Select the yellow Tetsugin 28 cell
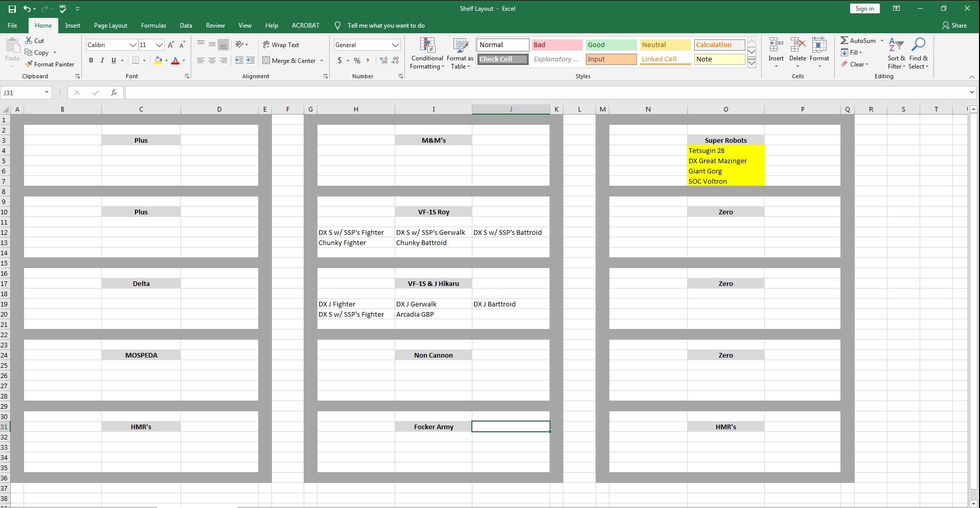Screen dimensions: 980x508 pos(725,150)
